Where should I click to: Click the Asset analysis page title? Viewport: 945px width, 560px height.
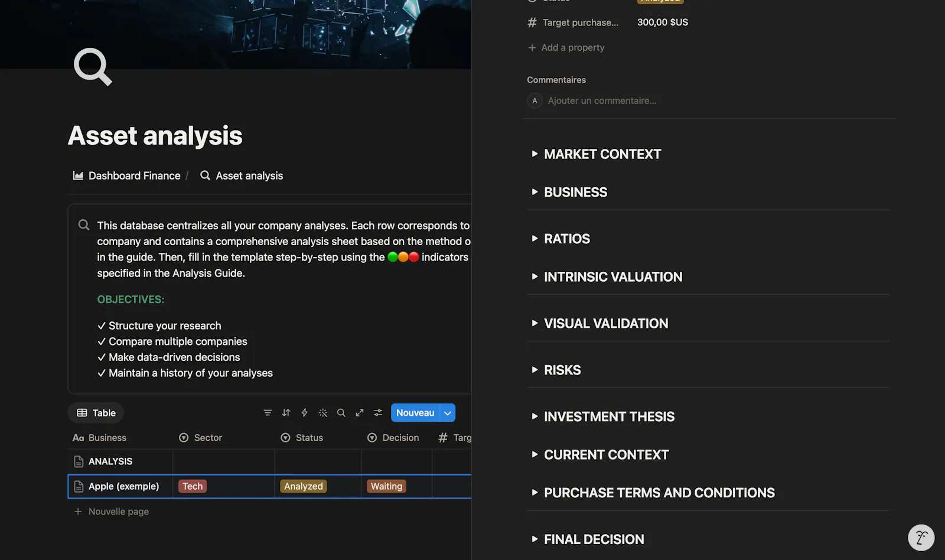click(x=155, y=135)
